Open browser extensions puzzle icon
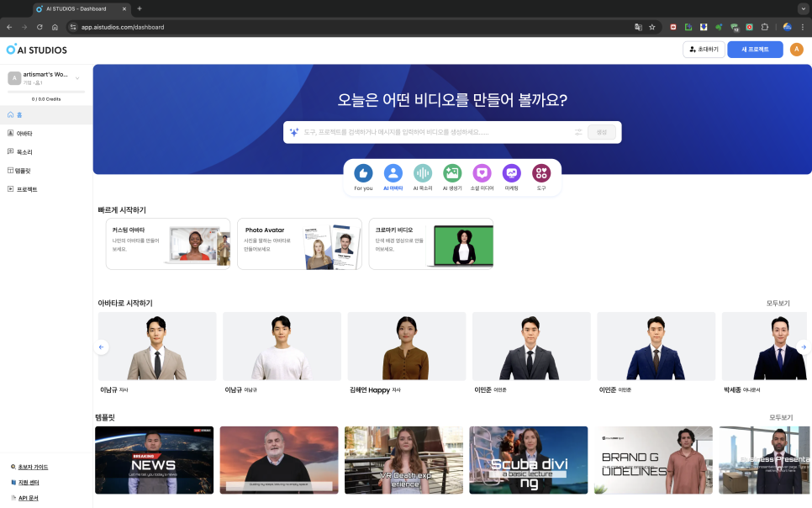Screen dimensions: 812x508 pos(764,27)
